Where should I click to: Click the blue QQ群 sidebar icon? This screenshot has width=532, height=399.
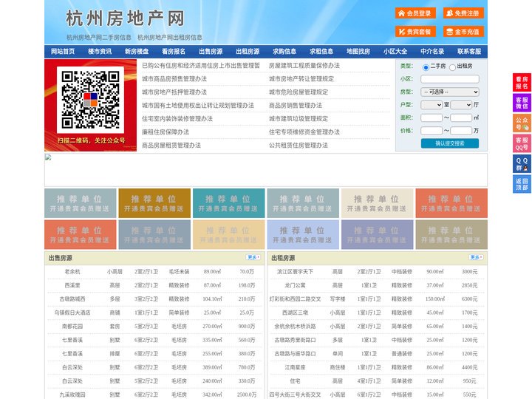click(522, 164)
